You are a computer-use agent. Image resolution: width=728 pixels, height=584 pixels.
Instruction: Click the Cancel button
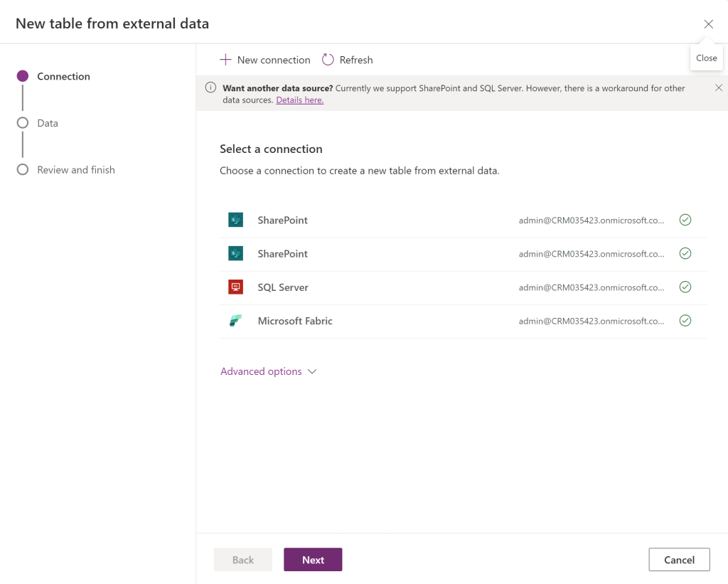[679, 560]
